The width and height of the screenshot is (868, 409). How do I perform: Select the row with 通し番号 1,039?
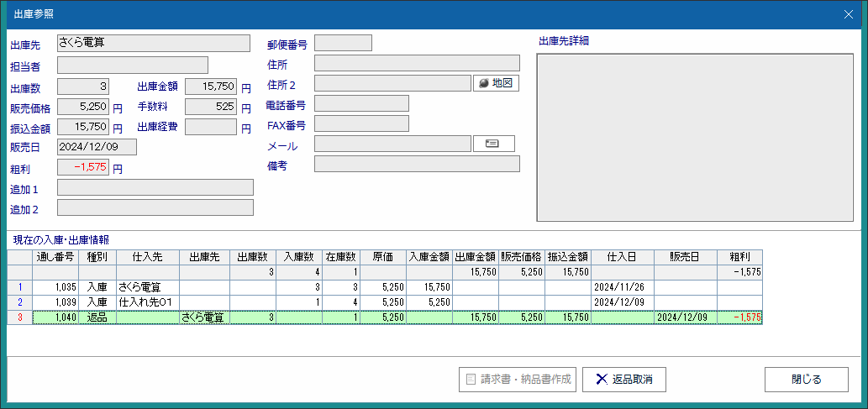pos(57,302)
